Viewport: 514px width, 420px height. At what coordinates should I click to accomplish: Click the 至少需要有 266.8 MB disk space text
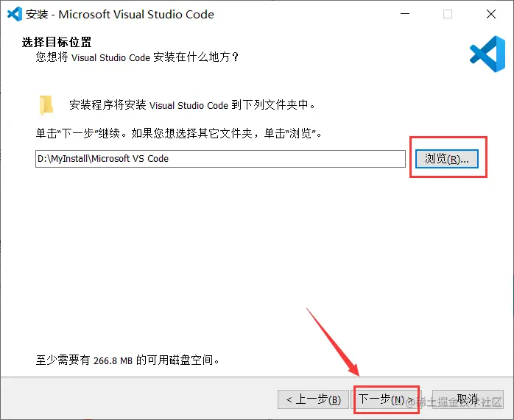[127, 360]
